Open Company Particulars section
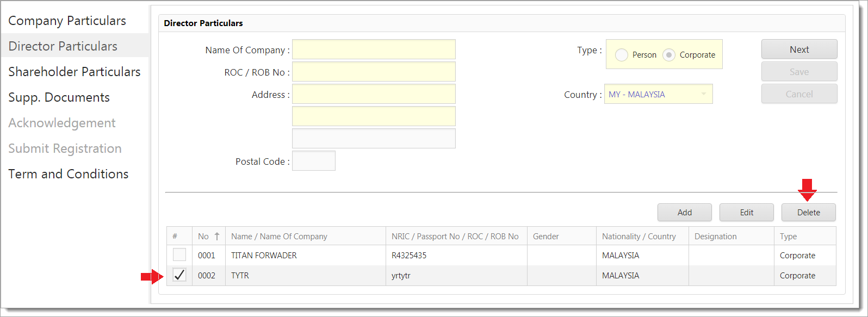 pyautogui.click(x=67, y=21)
